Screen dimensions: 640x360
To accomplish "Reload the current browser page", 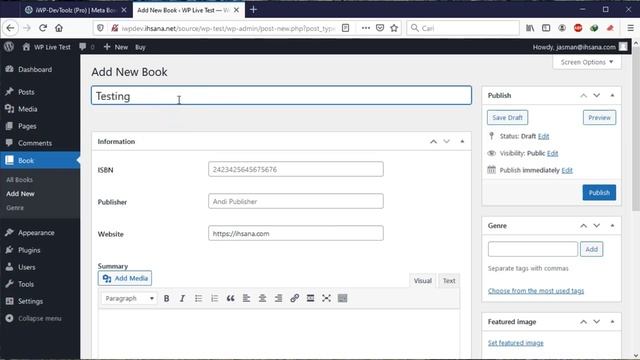I will point(43,28).
